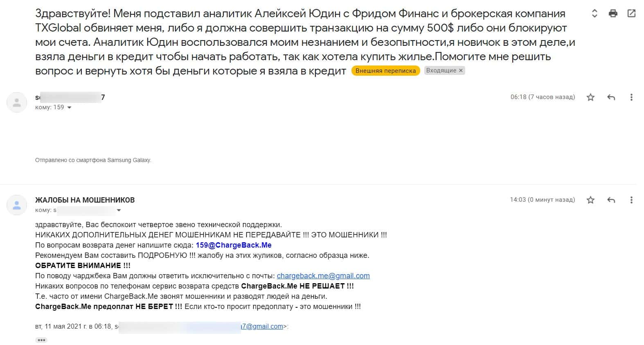Click the quoted sender gmail address link

(262, 327)
